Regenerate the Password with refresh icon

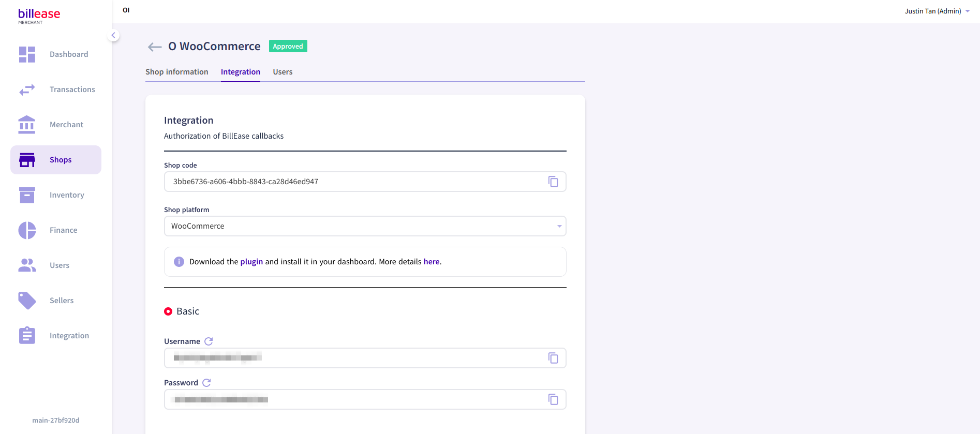[x=206, y=383]
